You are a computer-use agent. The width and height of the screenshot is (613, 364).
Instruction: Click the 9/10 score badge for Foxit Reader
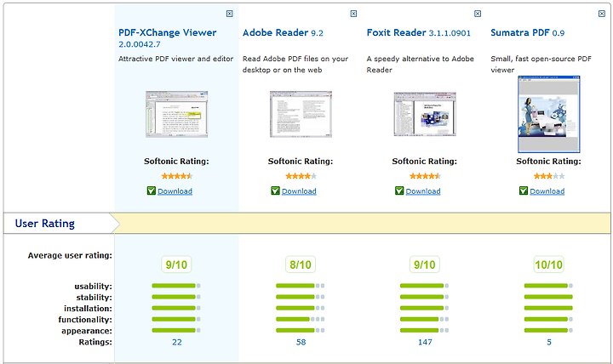[x=425, y=264]
